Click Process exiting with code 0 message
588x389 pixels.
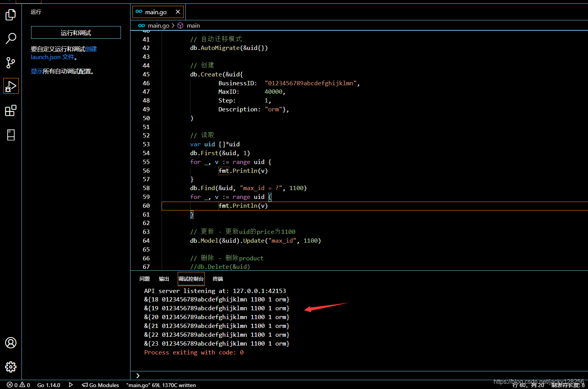(x=194, y=352)
